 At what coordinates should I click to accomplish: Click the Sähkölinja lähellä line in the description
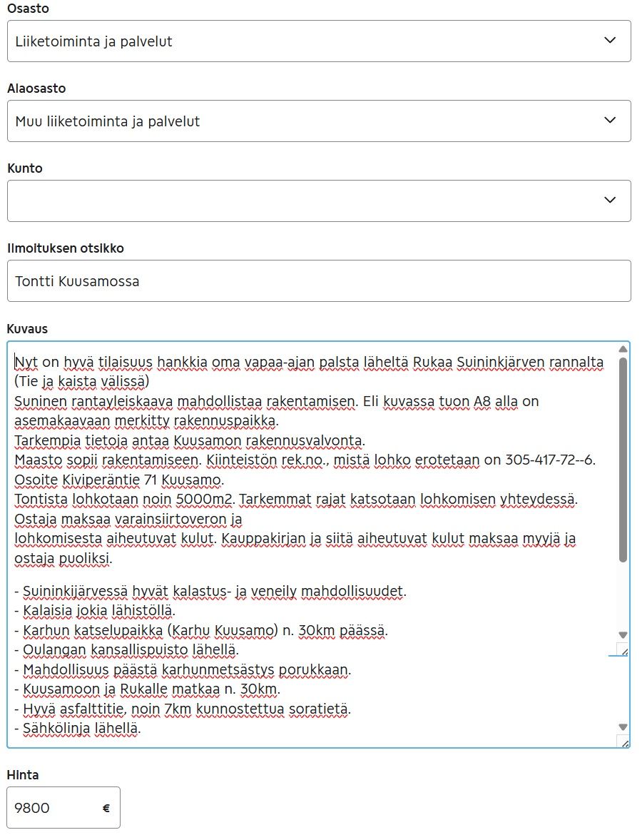click(x=80, y=728)
